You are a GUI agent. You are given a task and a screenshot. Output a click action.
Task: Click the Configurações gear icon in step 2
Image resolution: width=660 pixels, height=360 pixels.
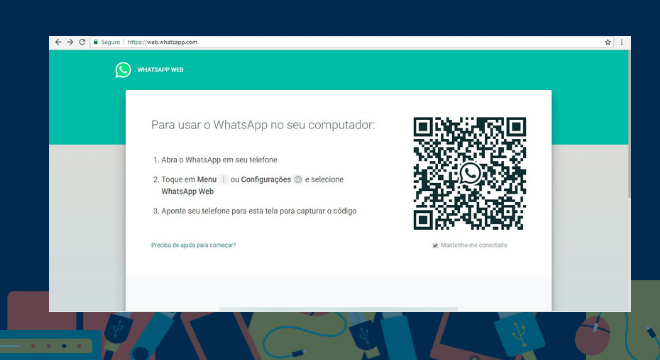tap(298, 179)
